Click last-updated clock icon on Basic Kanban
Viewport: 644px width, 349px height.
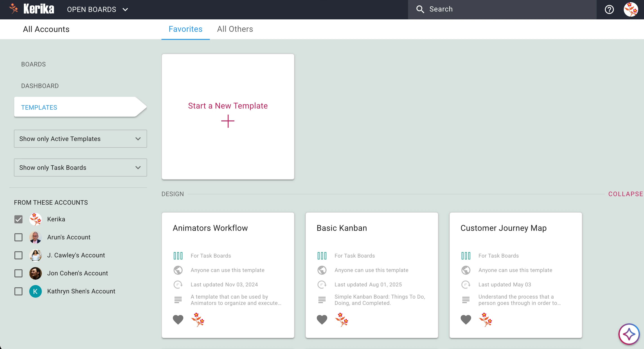(x=322, y=285)
